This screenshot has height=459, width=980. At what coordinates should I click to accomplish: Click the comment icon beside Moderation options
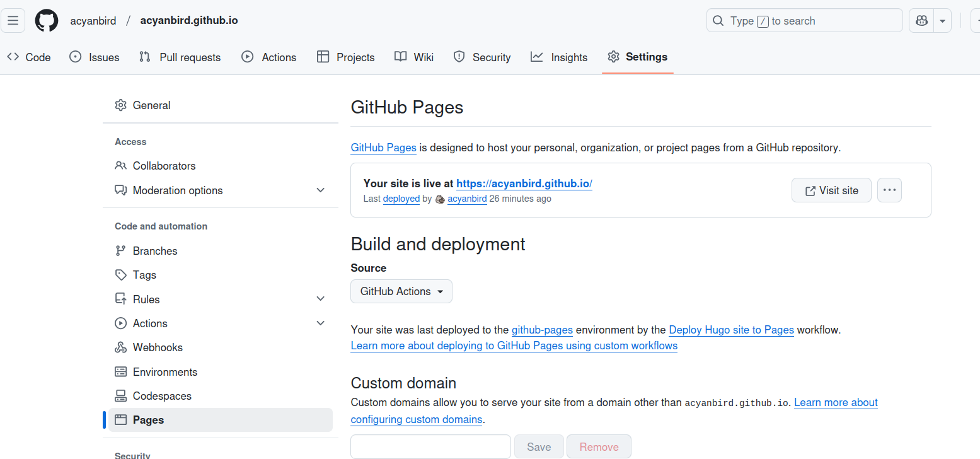(120, 190)
